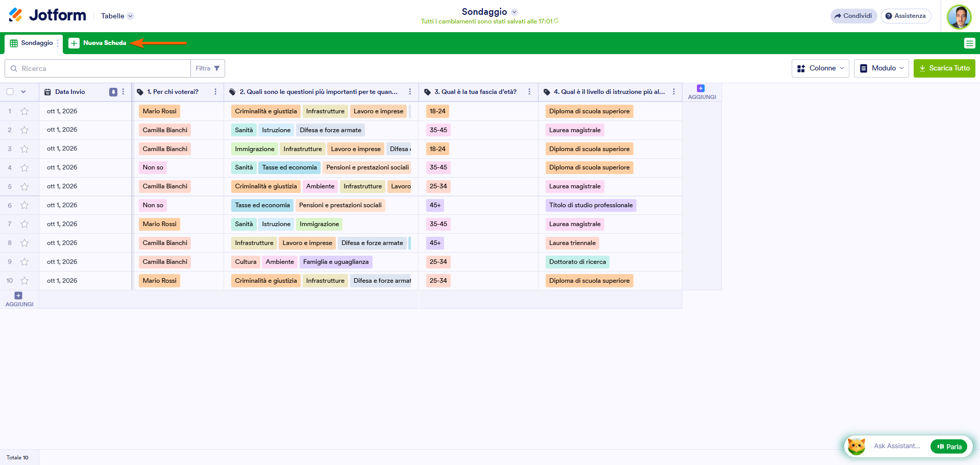This screenshot has width=980, height=465.
Task: Expand selection chevron next to header checkbox
Action: 23,92
